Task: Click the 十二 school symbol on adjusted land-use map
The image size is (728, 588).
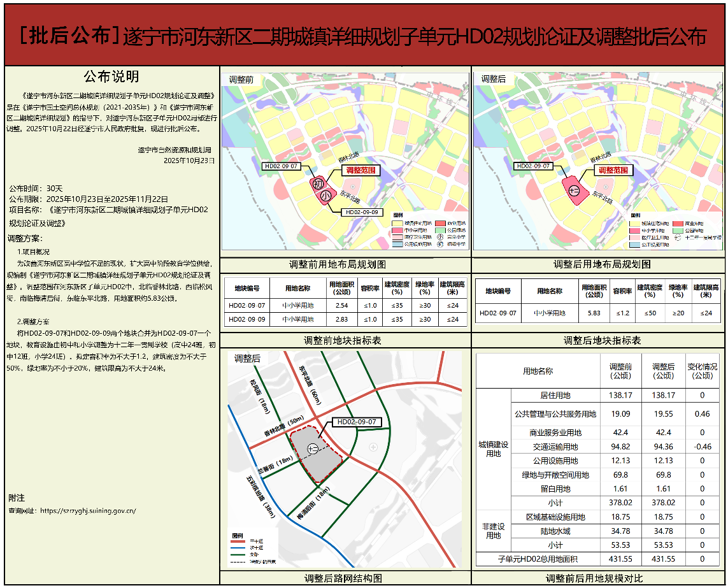Action: (x=573, y=190)
